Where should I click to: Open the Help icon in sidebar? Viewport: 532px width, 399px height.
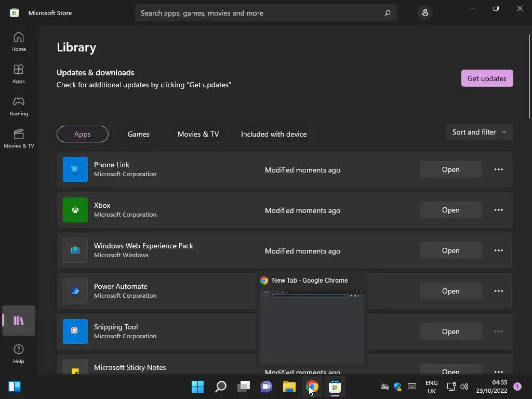click(x=19, y=354)
